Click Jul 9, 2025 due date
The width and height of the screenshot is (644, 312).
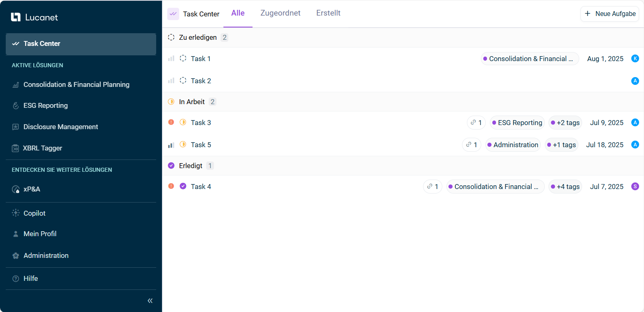coord(607,123)
